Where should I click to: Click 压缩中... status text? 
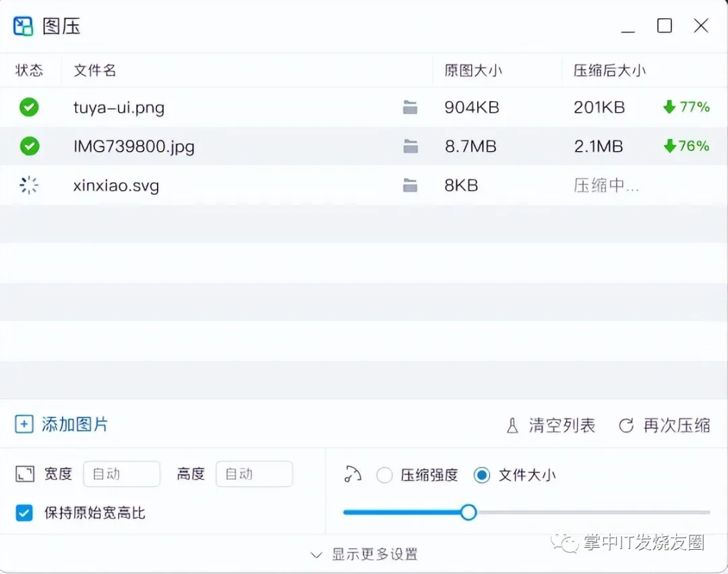click(607, 185)
